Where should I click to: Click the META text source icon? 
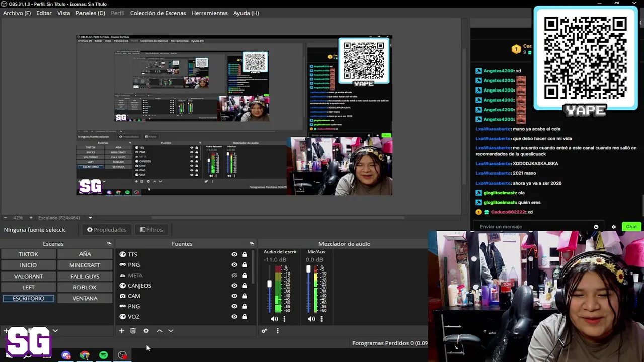[x=122, y=276]
